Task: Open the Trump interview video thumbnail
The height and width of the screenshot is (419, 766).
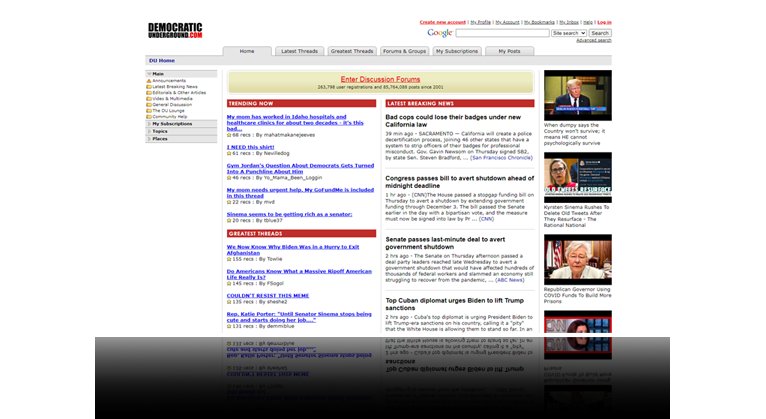Action: [x=578, y=95]
